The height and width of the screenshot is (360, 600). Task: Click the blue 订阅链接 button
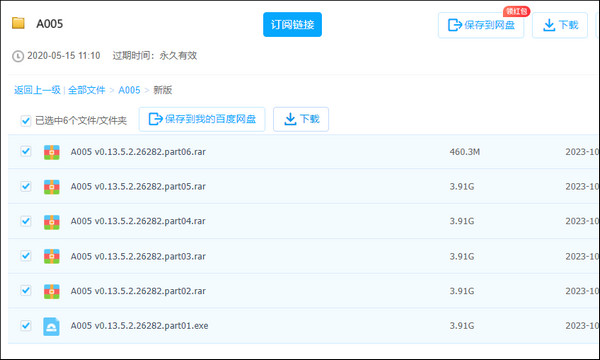[x=292, y=24]
